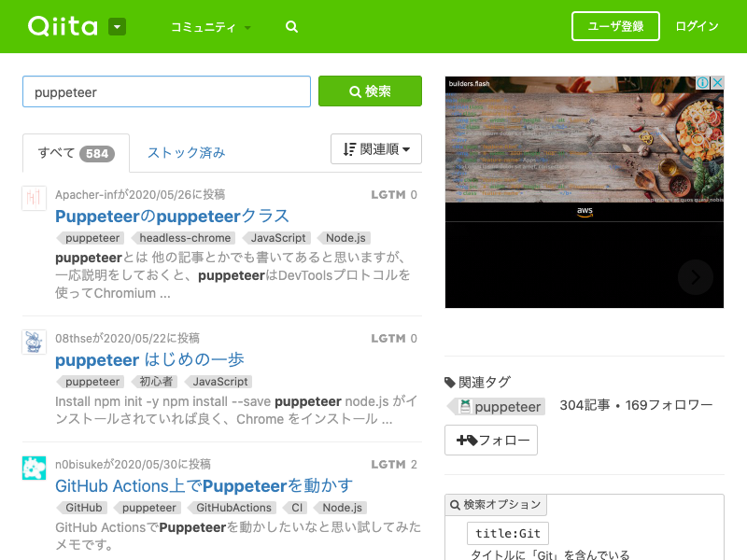The image size is (747, 560).
Task: Click Apacher-inf author name
Action: (x=86, y=194)
